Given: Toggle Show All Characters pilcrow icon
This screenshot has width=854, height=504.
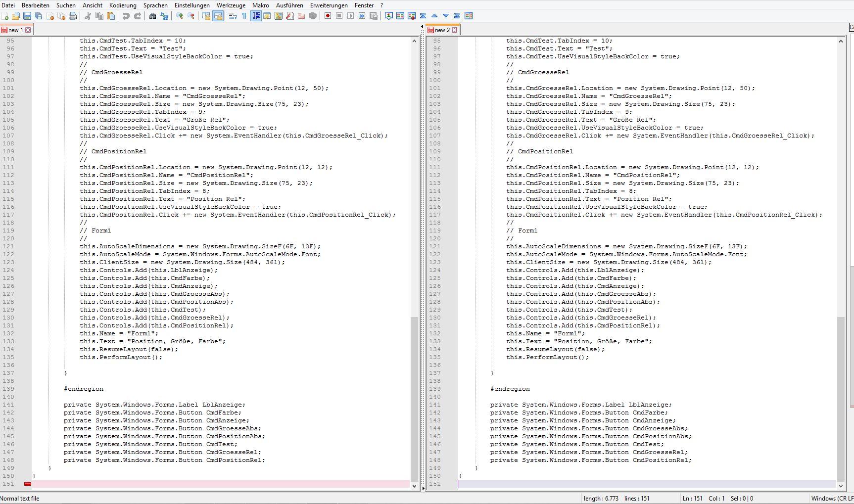Looking at the screenshot, I should [x=244, y=16].
